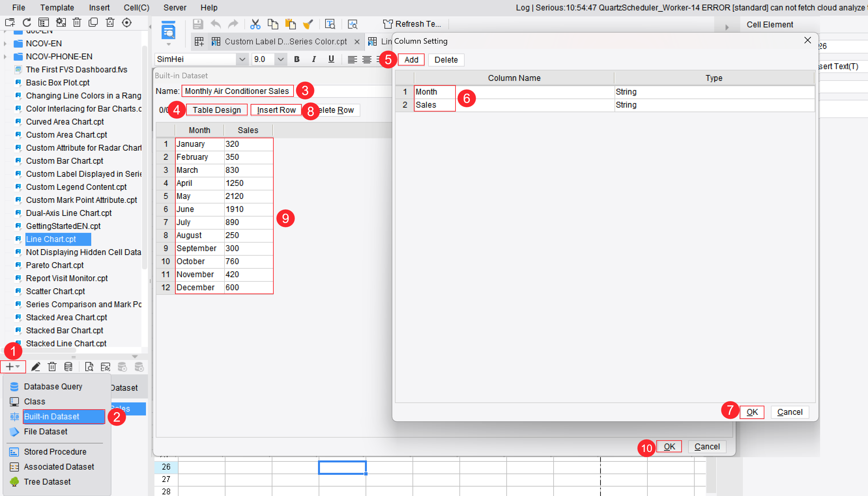
Task: Click Add in Column Setting dialog
Action: click(x=411, y=60)
